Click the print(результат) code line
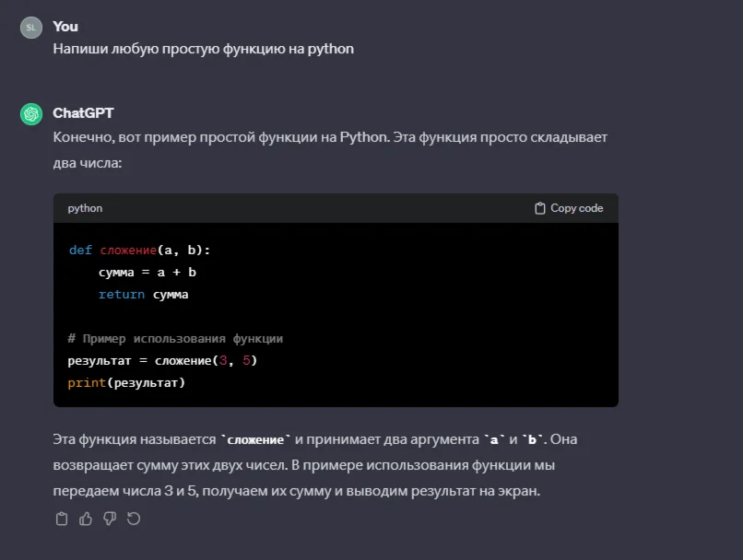 126,382
